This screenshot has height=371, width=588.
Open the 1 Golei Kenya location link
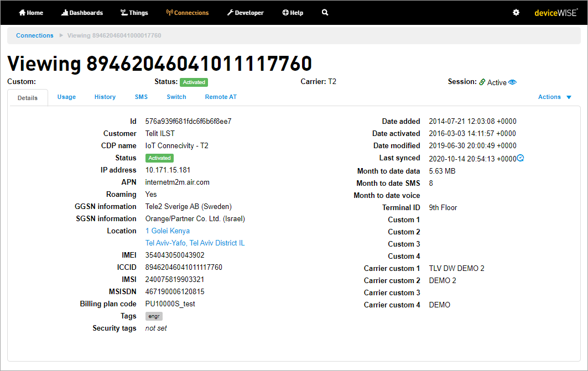tap(167, 231)
